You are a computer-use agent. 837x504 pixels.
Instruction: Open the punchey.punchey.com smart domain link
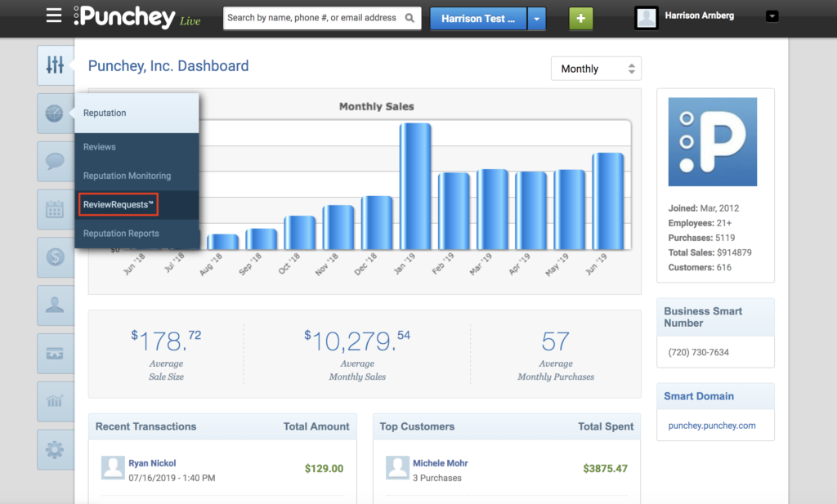(712, 426)
